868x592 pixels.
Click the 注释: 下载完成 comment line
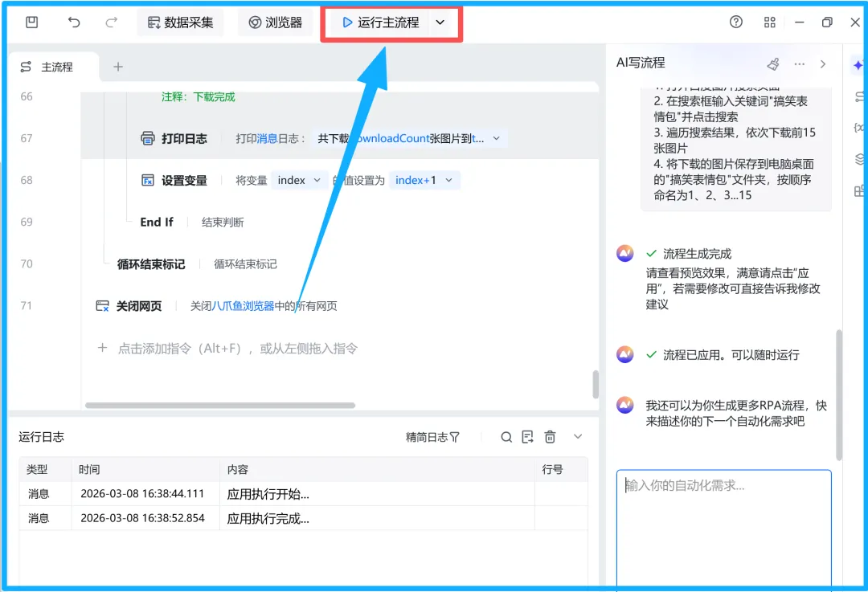point(199,97)
